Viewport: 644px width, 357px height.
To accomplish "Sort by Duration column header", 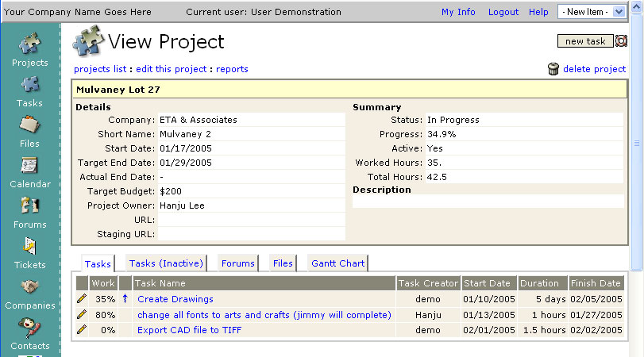I will point(542,283).
